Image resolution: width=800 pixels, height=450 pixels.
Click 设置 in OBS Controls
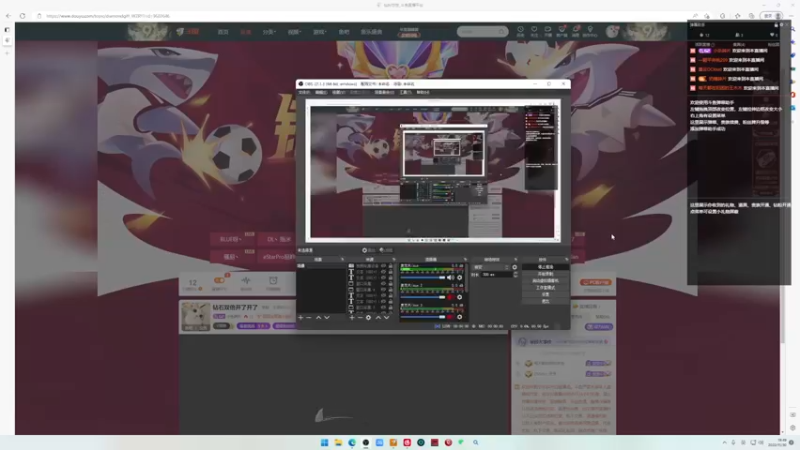tap(545, 294)
